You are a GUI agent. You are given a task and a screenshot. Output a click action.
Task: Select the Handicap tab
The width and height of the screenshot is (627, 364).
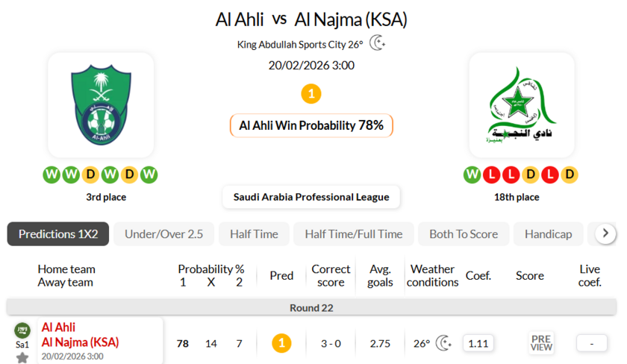(x=548, y=234)
